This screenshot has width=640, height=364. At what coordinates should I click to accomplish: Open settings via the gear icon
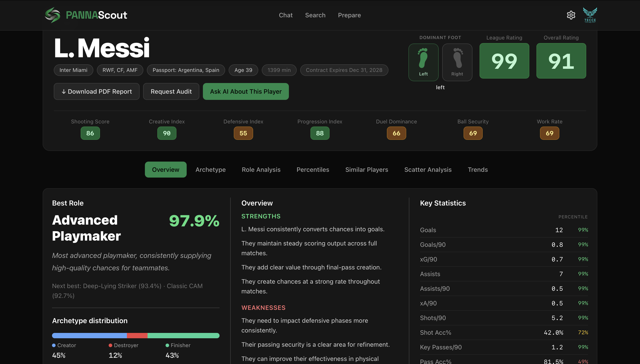pyautogui.click(x=571, y=15)
